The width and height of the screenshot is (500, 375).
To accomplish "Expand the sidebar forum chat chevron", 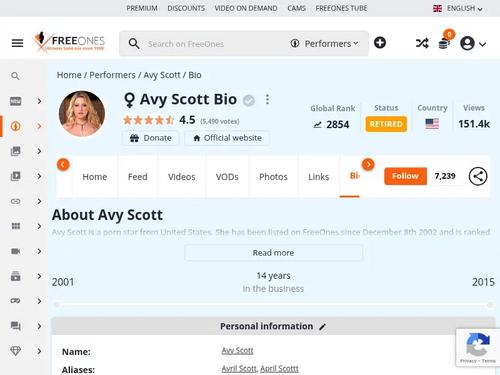I will click(x=39, y=326).
